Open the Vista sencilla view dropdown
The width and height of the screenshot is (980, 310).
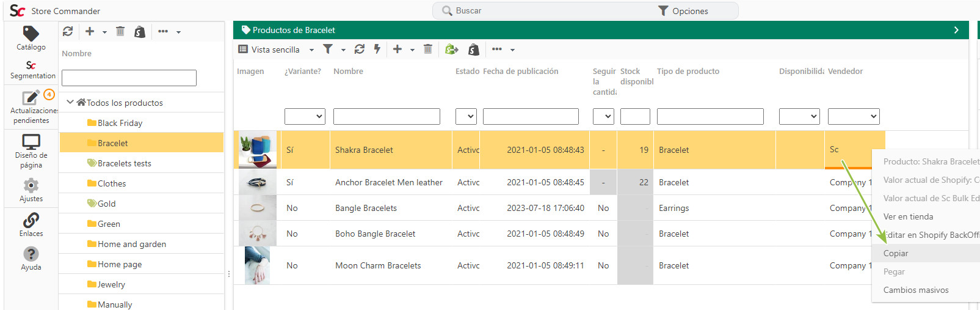276,50
